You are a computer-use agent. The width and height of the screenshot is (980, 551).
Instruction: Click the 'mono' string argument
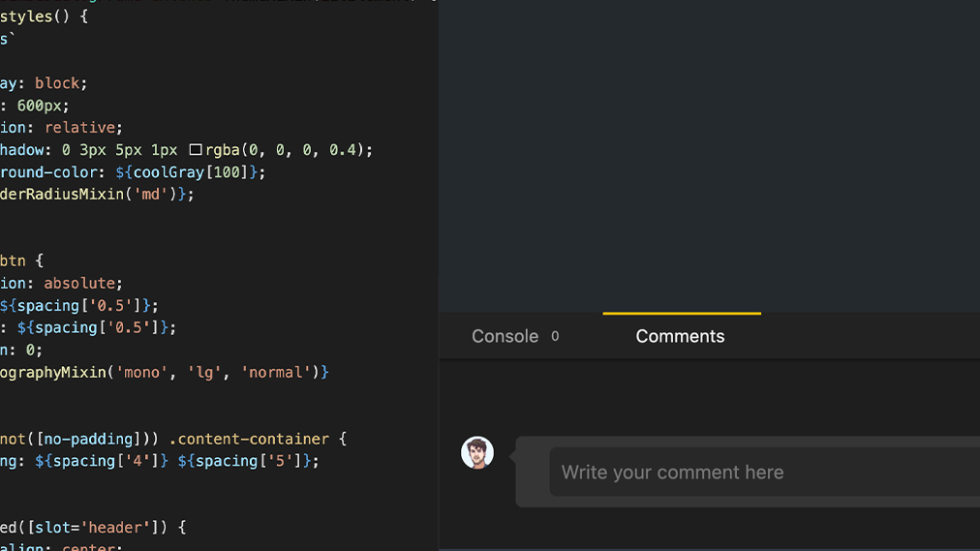[141, 372]
